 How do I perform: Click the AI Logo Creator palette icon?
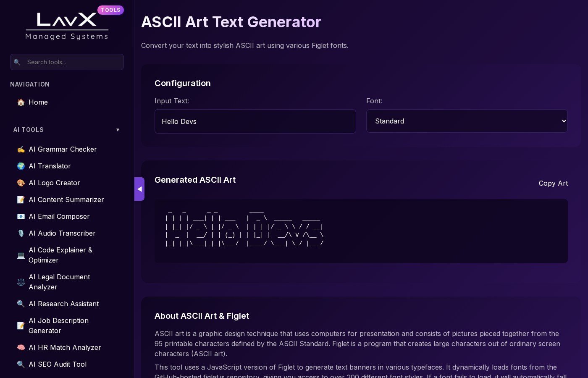pyautogui.click(x=21, y=183)
